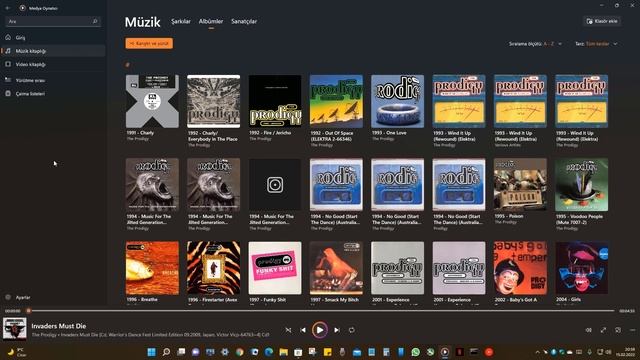Expand the system tray hidden icons chevron
640x360 pixels.
point(537,352)
